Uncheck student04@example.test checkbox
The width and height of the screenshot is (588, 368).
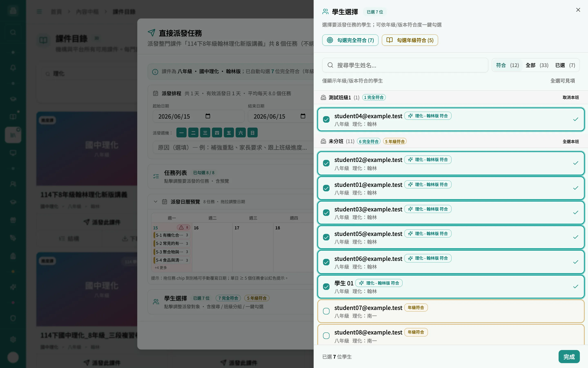tap(326, 120)
